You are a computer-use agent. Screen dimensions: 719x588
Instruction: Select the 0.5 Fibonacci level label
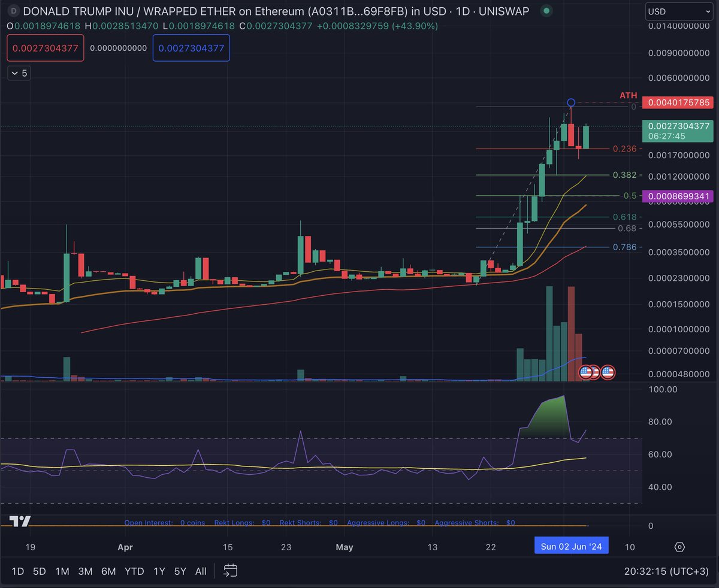630,196
